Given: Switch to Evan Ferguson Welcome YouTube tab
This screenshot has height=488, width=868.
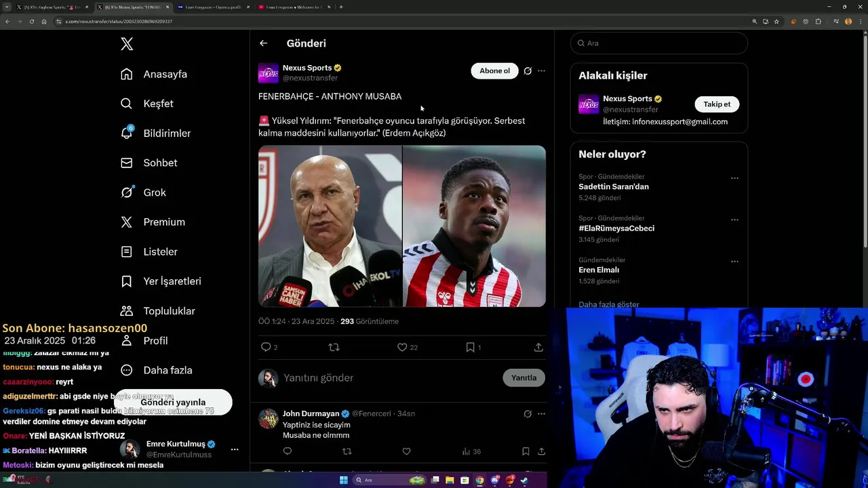Looking at the screenshot, I should (292, 7).
